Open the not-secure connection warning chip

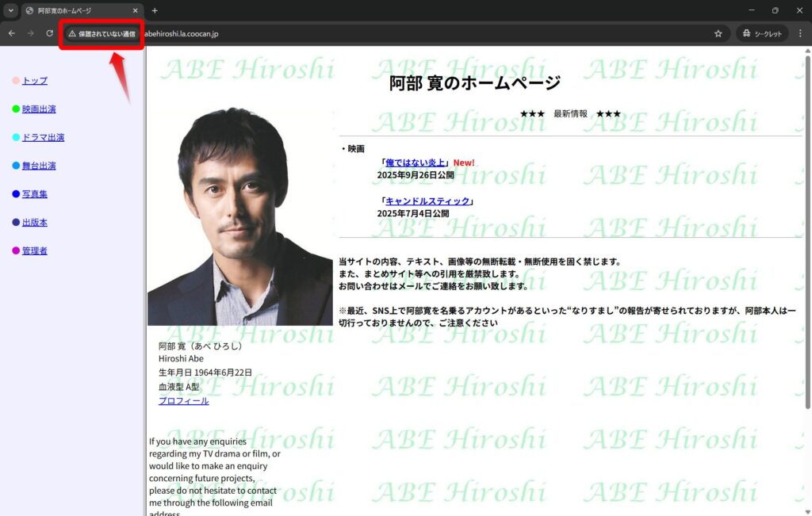[102, 33]
